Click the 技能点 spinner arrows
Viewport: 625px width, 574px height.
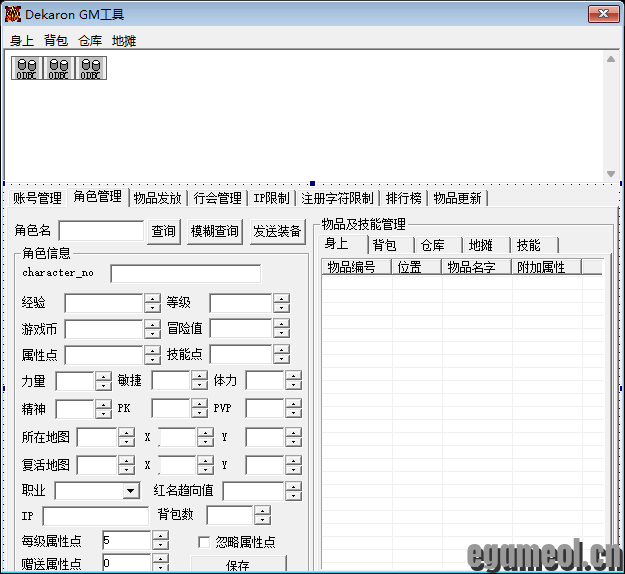(x=281, y=355)
